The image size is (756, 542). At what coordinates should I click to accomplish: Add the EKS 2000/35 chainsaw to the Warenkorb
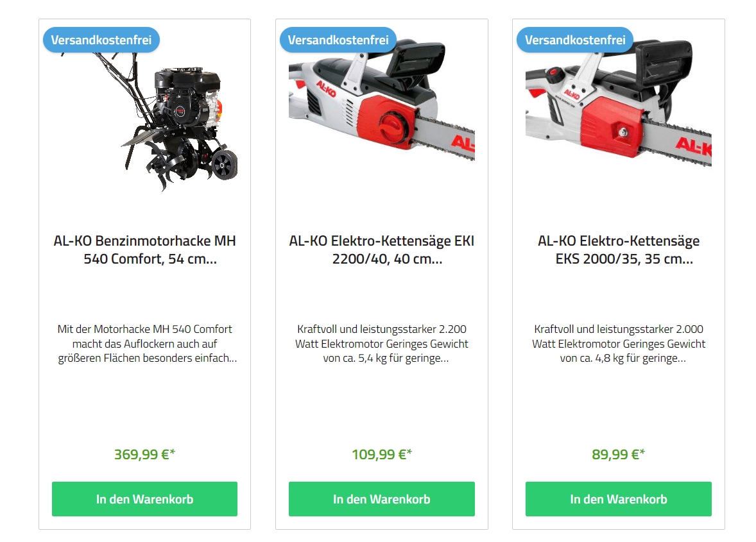pyautogui.click(x=619, y=499)
